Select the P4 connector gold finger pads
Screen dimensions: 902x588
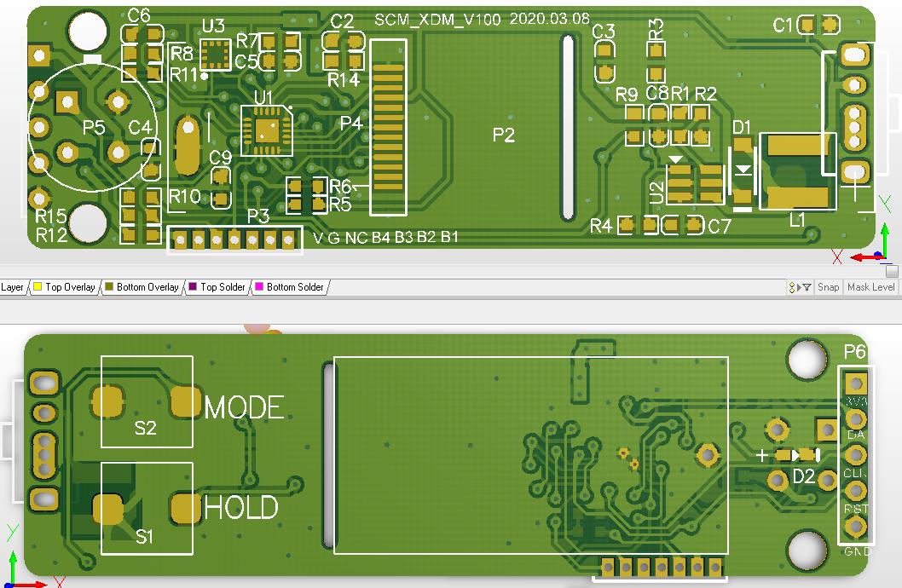pos(388,128)
